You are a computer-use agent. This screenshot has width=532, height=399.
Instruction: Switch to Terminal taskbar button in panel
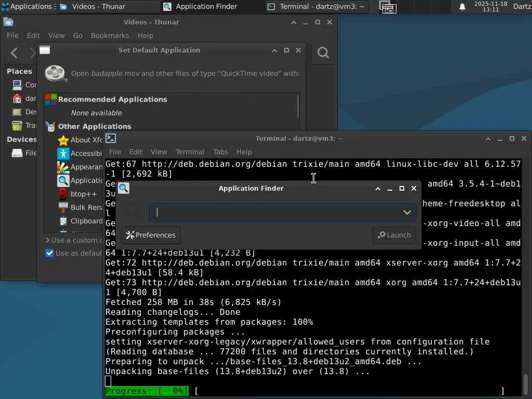(x=316, y=6)
